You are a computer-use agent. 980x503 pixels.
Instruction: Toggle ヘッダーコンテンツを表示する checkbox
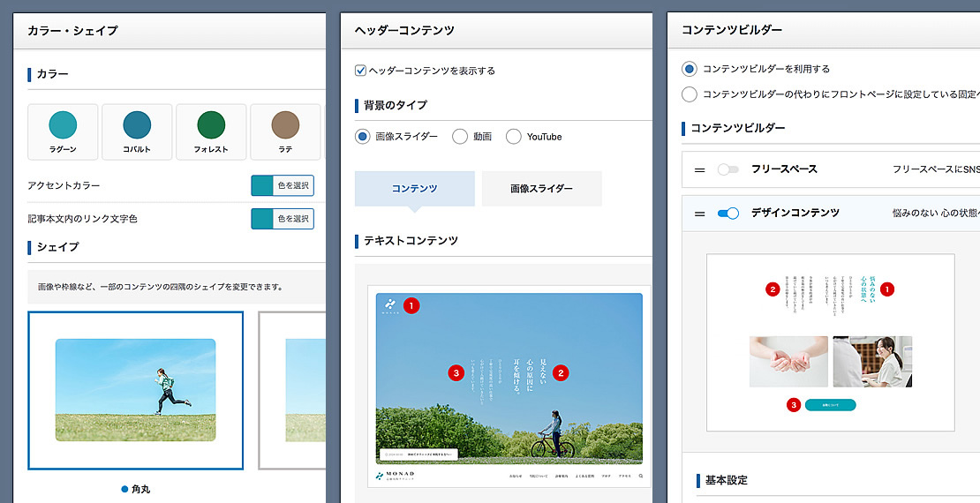(x=361, y=71)
